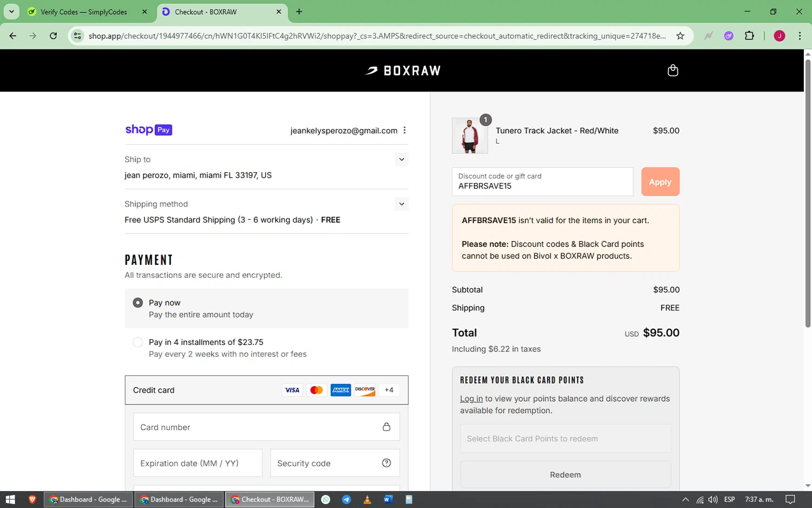Click the Credit card payment method header

coord(266,390)
